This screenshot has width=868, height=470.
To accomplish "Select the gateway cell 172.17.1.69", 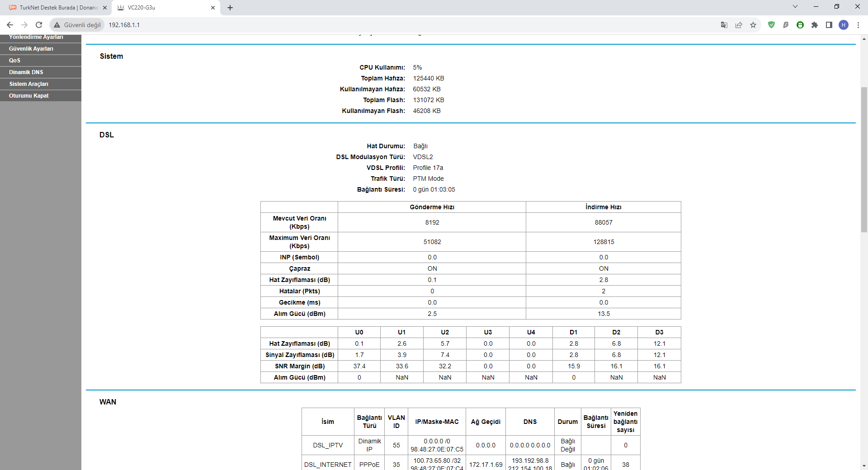I will click(486, 465).
